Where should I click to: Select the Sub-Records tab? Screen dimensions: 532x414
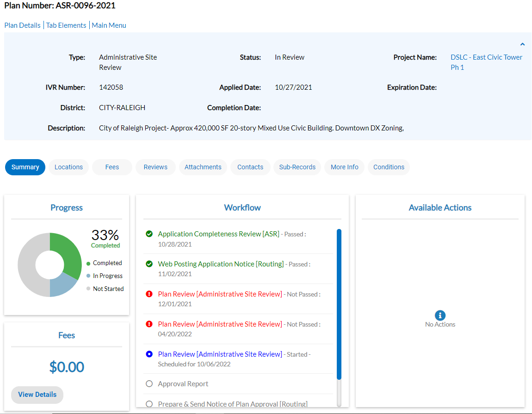coord(297,167)
